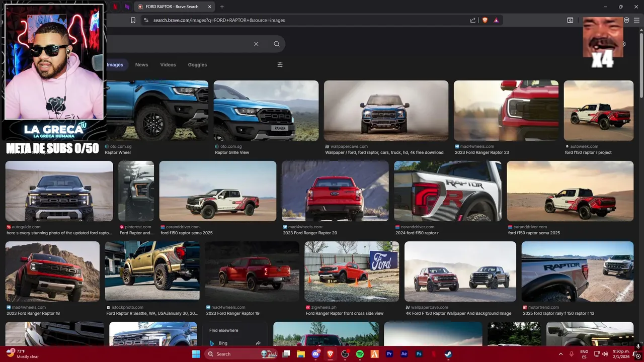
Task: Switch to the Videos search tab
Action: [168, 64]
